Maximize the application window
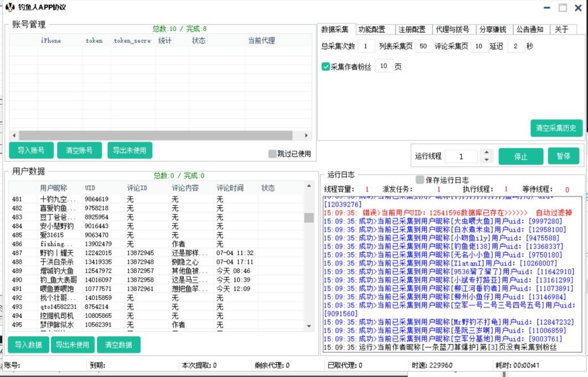The height and width of the screenshot is (377, 588). (563, 7)
